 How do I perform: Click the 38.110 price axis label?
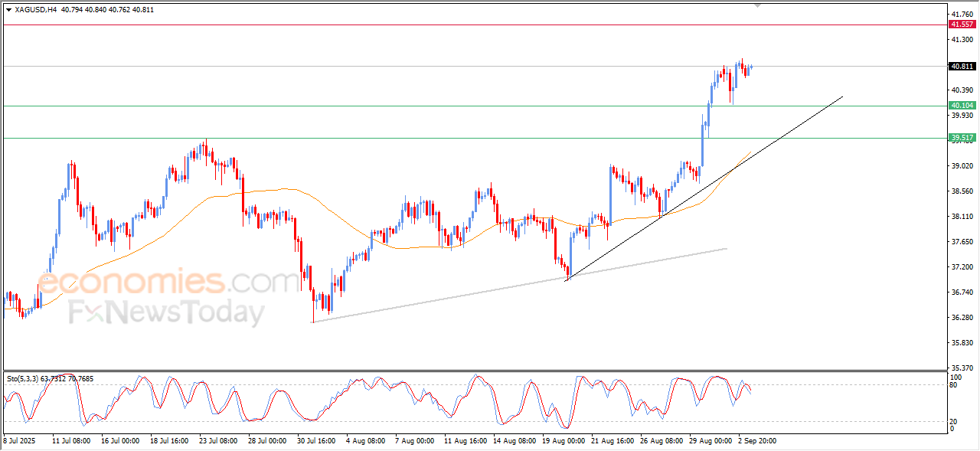point(962,217)
